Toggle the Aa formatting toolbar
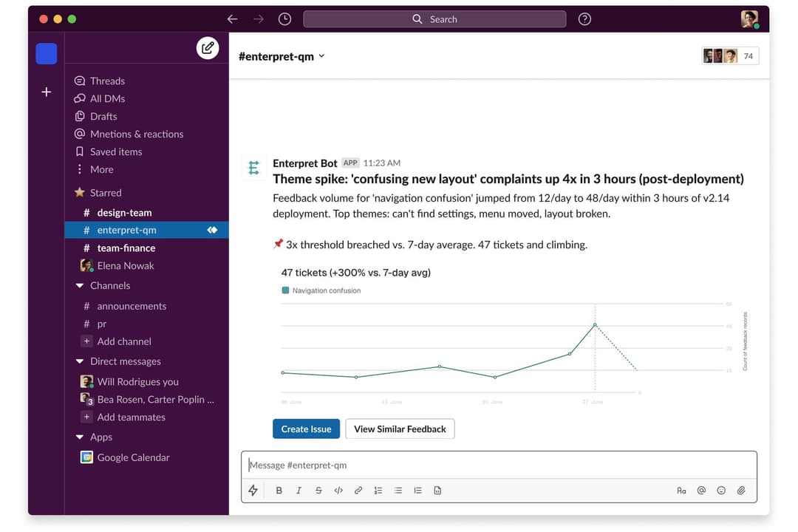This screenshot has height=532, width=798. [681, 491]
